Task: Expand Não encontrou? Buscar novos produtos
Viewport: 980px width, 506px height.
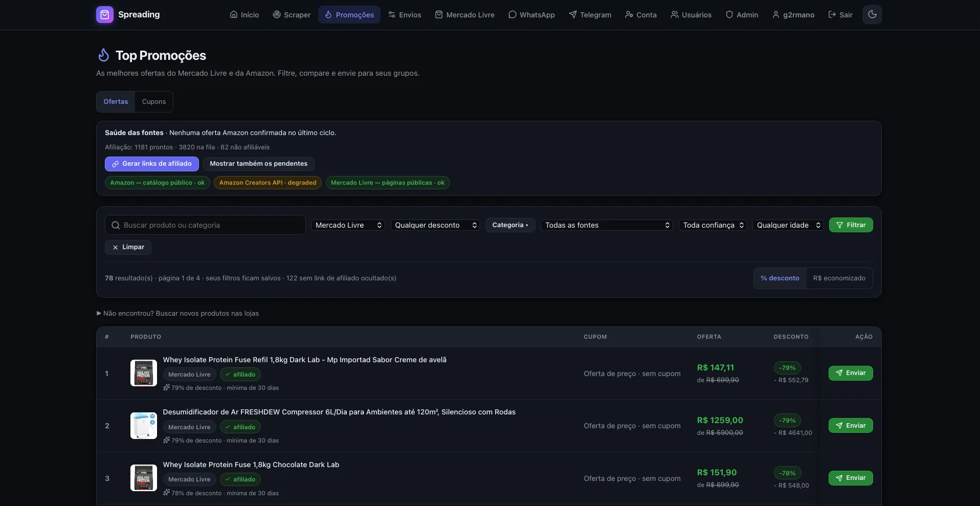Action: point(177,314)
